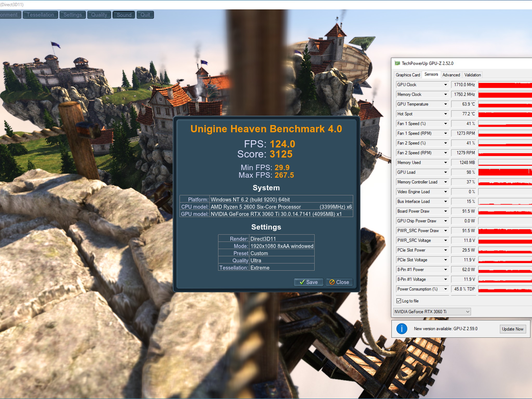Click the Memory Controller Load history graph
The height and width of the screenshot is (399, 532).
[505, 182]
